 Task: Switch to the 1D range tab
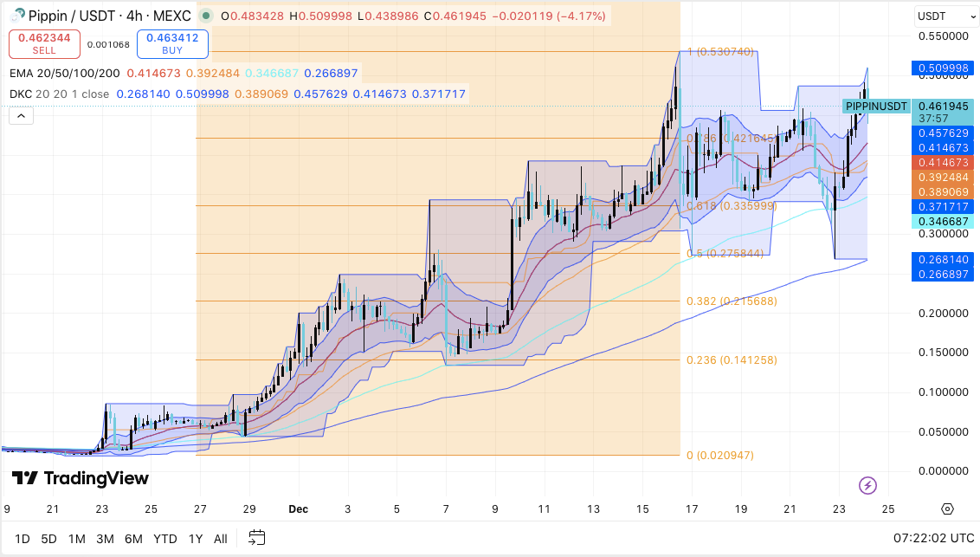(x=22, y=538)
